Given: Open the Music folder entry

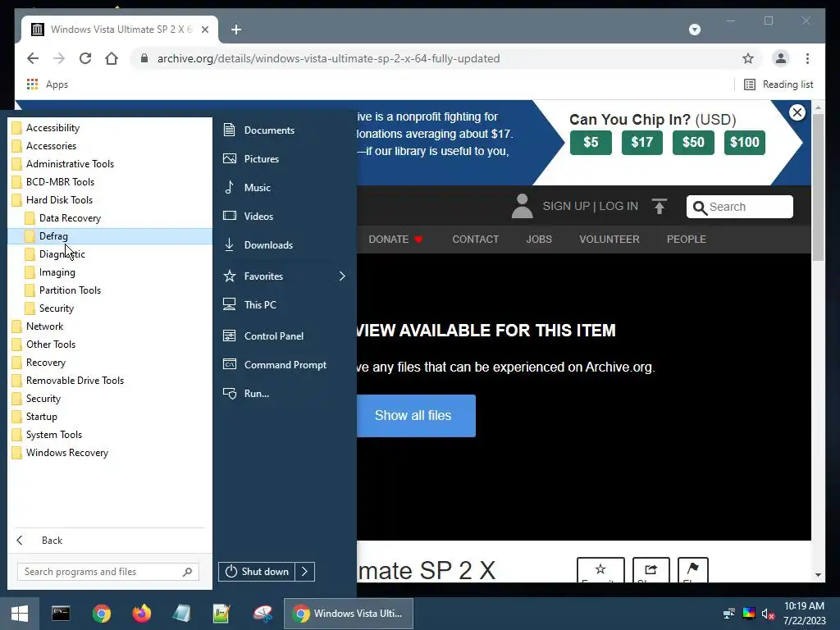Looking at the screenshot, I should [257, 188].
